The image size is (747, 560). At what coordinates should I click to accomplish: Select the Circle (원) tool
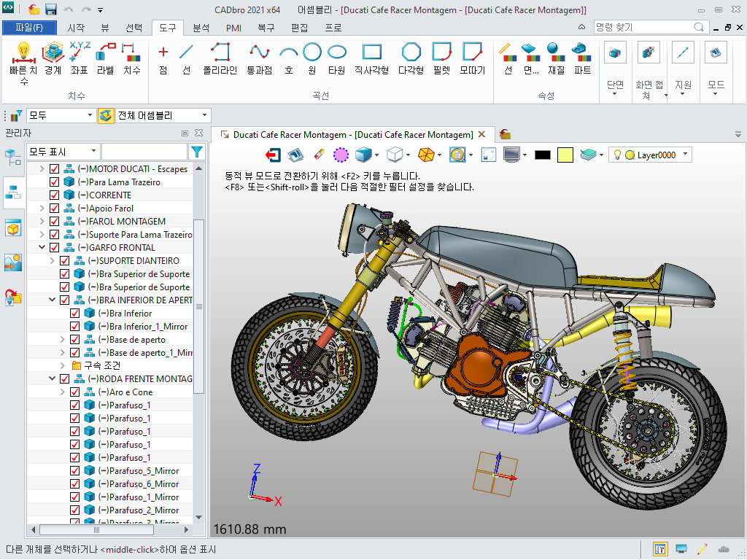312,58
